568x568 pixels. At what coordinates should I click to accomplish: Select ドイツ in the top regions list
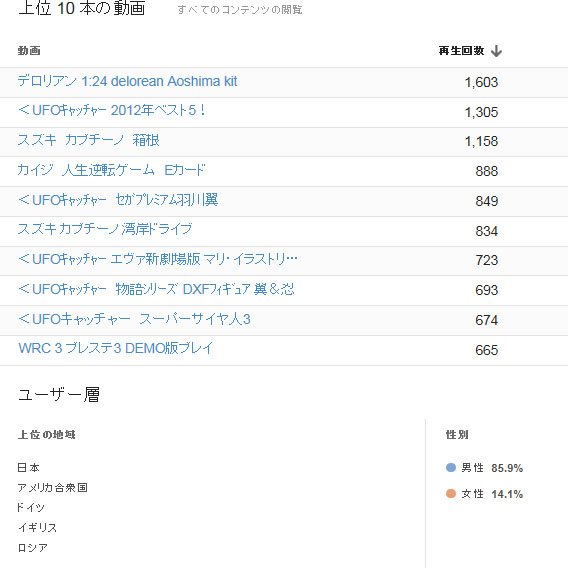click(x=31, y=508)
